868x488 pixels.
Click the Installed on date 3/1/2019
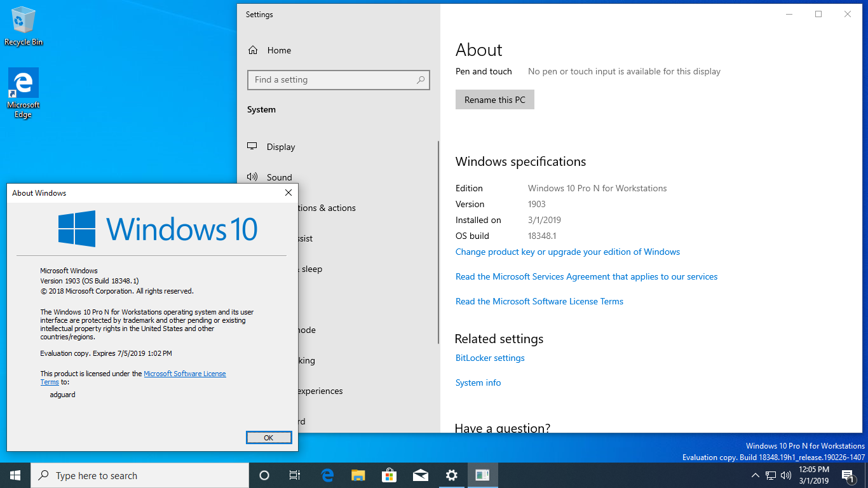click(545, 220)
